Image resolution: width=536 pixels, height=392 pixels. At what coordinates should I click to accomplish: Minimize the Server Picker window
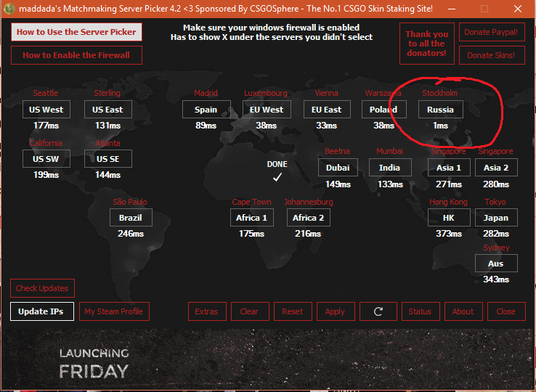[x=452, y=9]
